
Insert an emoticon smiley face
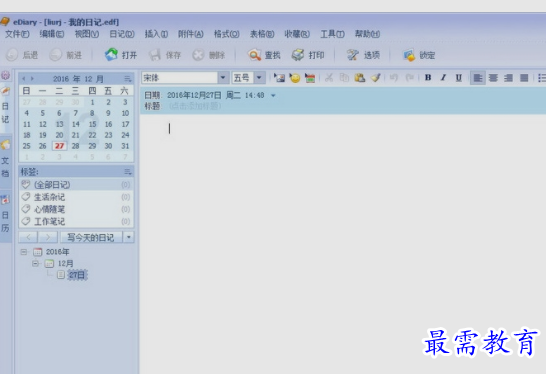coord(295,78)
